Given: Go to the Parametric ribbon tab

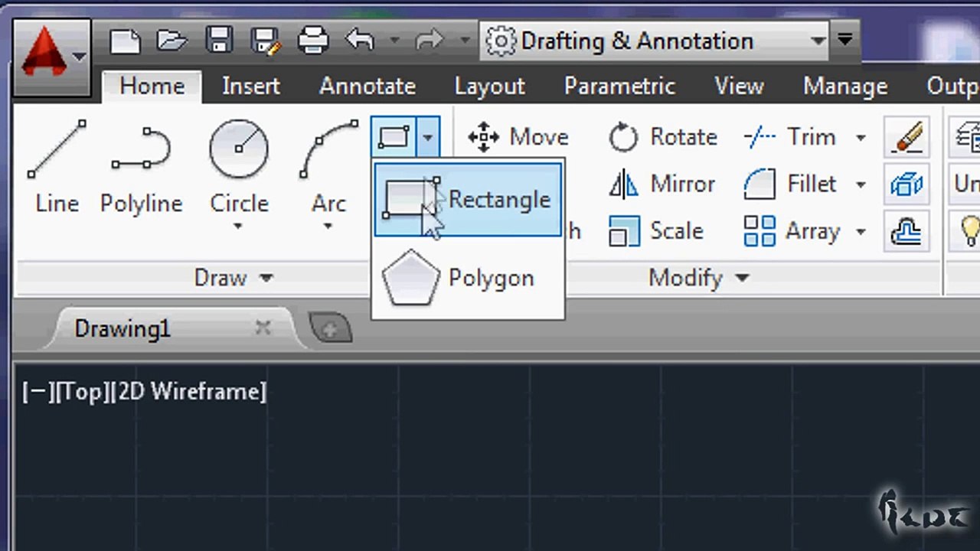Looking at the screenshot, I should pyautogui.click(x=619, y=86).
